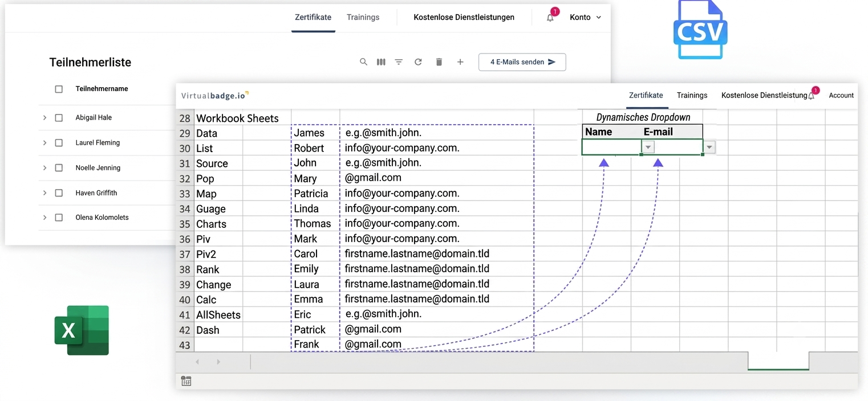Image resolution: width=868 pixels, height=401 pixels.
Task: Click the sheet scroll right arrow
Action: [218, 362]
